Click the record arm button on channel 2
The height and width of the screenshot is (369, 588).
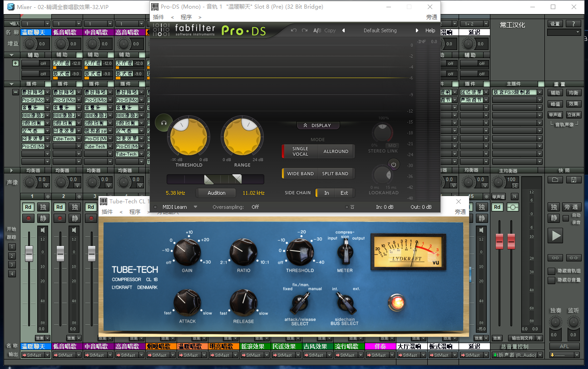click(x=60, y=218)
